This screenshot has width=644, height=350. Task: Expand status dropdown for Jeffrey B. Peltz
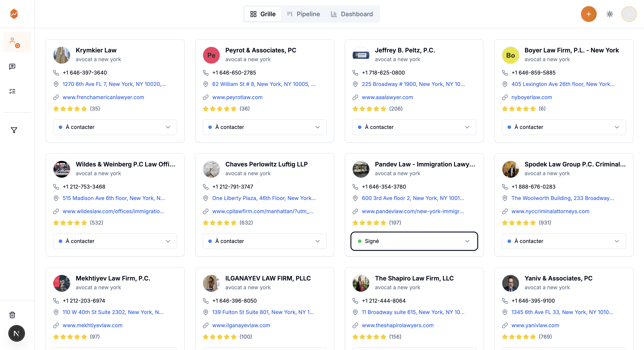tap(414, 127)
